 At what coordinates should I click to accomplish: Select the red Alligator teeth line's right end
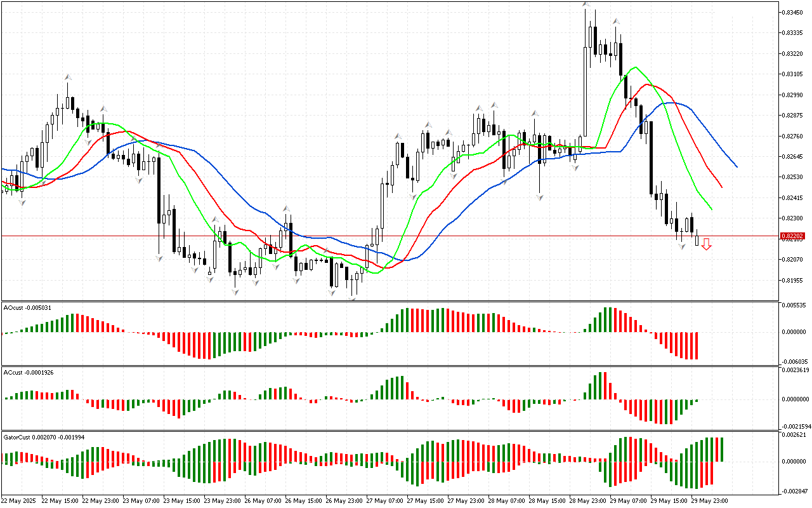(x=721, y=186)
